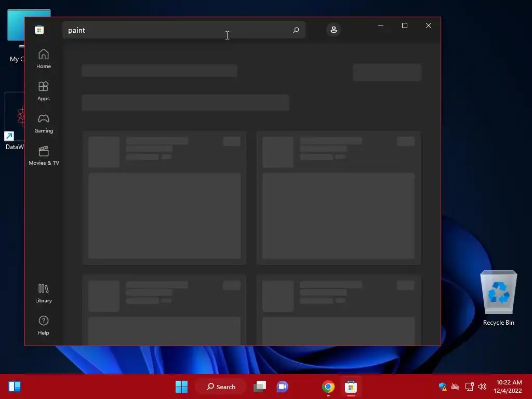Click inside the Store search box containing paint
The image size is (532, 399).
click(183, 30)
